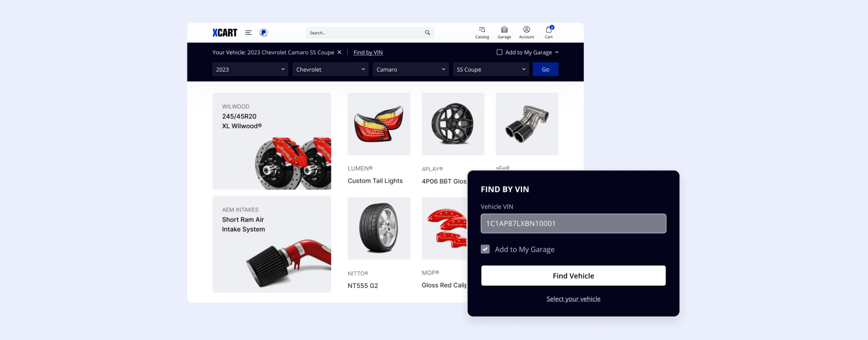
Task: Uncheck Add to My Garage in VIN dialog
Action: pos(485,249)
